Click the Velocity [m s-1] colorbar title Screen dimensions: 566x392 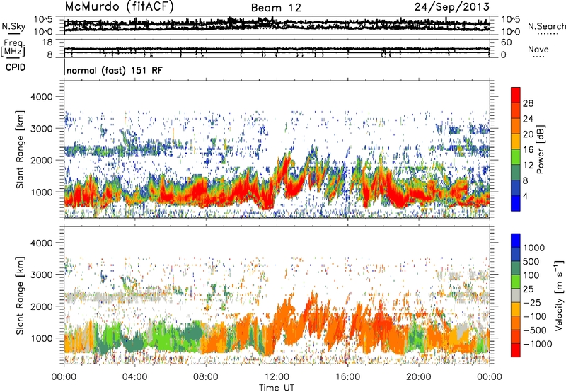coord(559,295)
